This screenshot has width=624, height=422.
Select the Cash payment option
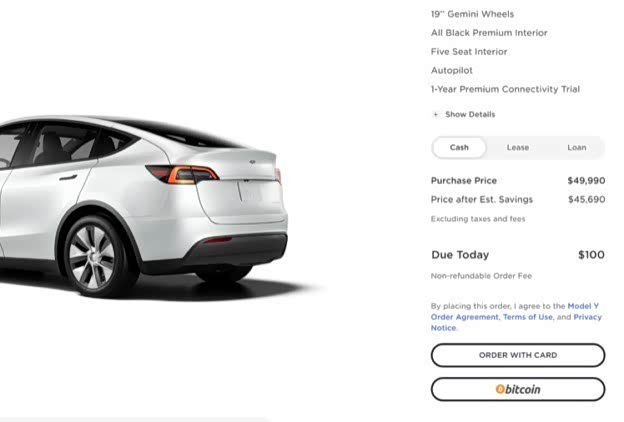(x=459, y=148)
